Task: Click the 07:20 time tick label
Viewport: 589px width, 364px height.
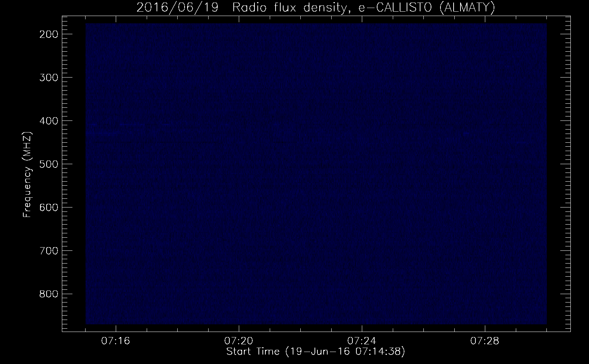Action: (239, 341)
